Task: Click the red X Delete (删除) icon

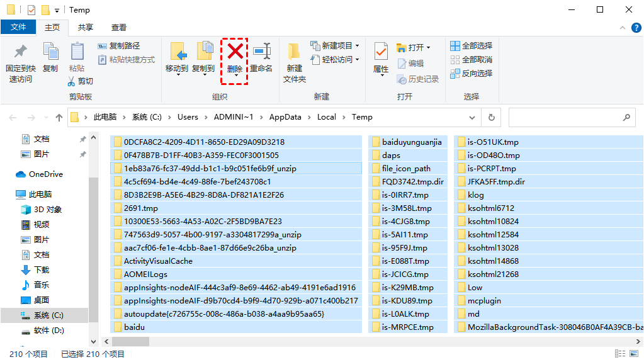Action: [235, 50]
